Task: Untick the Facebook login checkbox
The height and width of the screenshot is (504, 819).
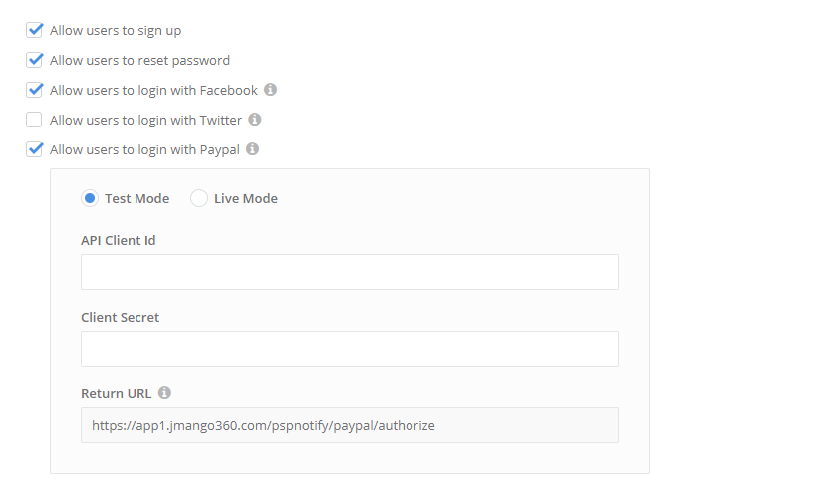Action: pyautogui.click(x=35, y=90)
